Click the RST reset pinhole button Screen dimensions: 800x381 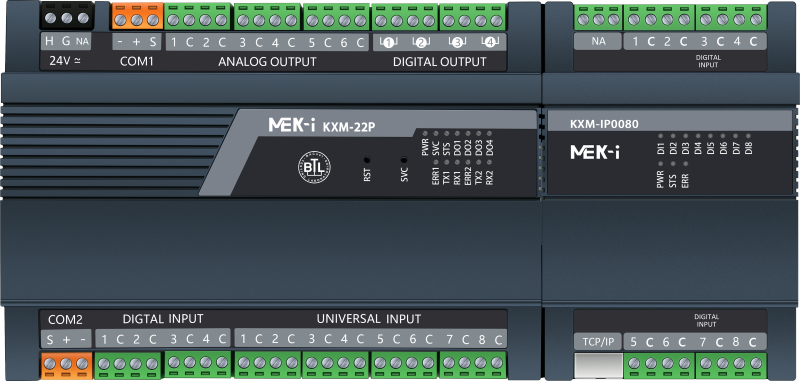[366, 159]
